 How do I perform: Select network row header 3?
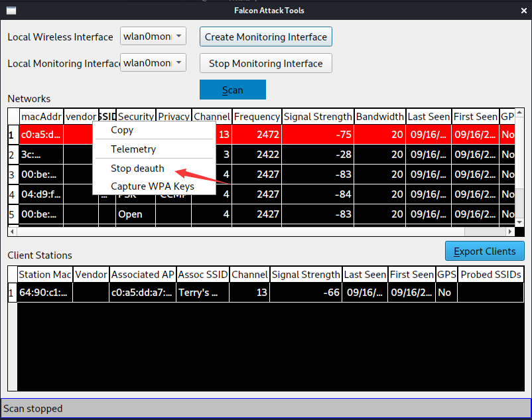(13, 175)
